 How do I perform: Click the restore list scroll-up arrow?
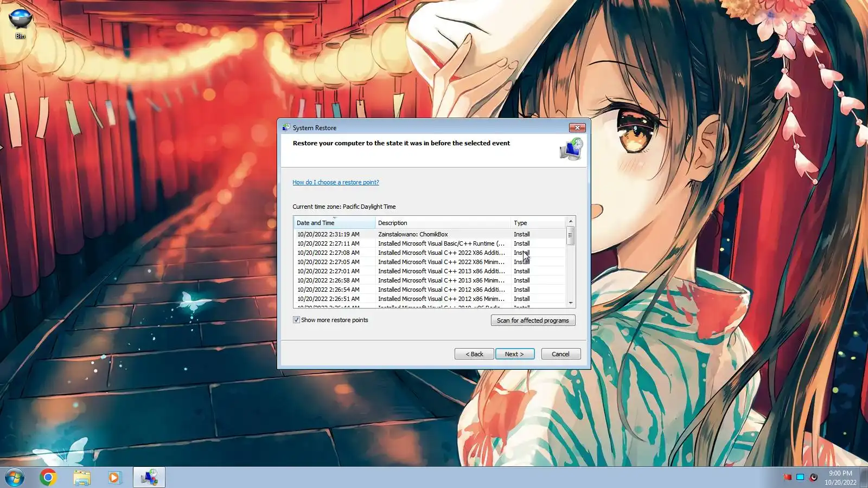pyautogui.click(x=570, y=221)
